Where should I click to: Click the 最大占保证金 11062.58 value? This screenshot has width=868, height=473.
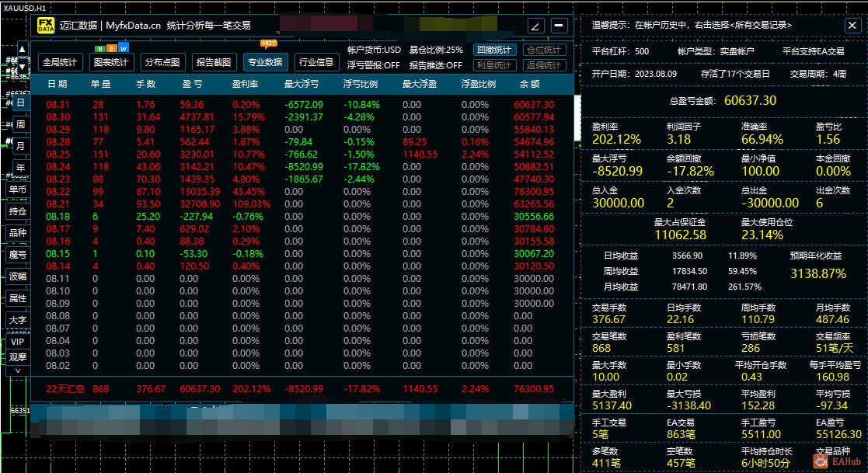tap(680, 235)
